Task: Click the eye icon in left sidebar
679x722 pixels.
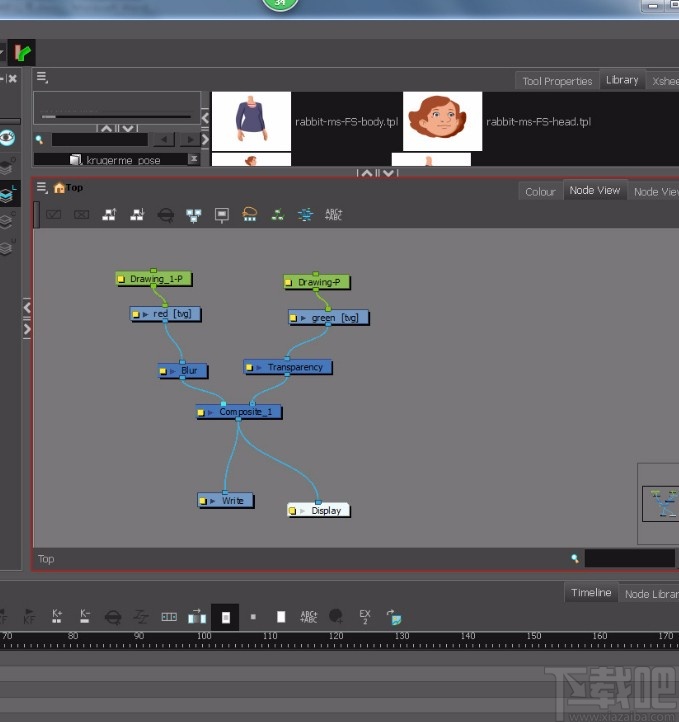Action: pyautogui.click(x=8, y=138)
